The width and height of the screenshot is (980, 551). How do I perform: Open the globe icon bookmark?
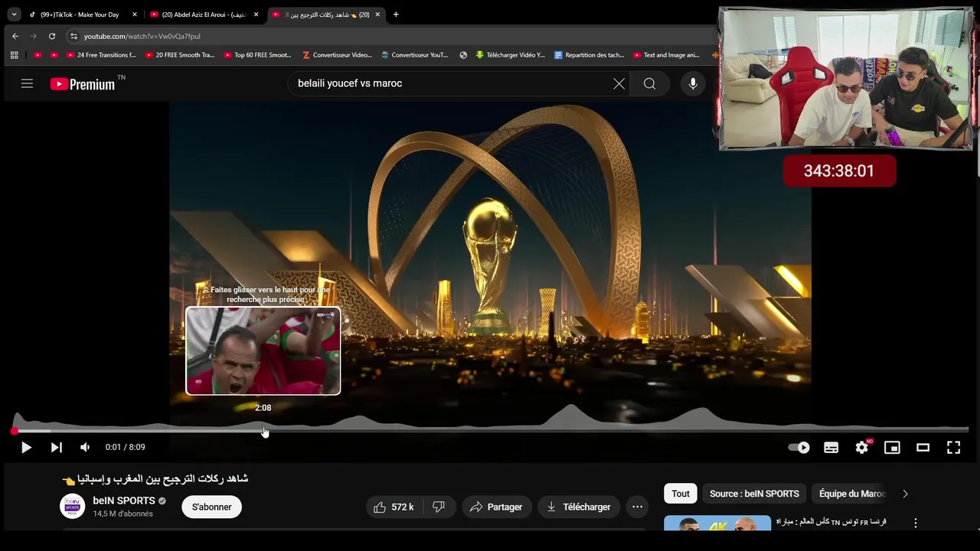click(x=463, y=55)
